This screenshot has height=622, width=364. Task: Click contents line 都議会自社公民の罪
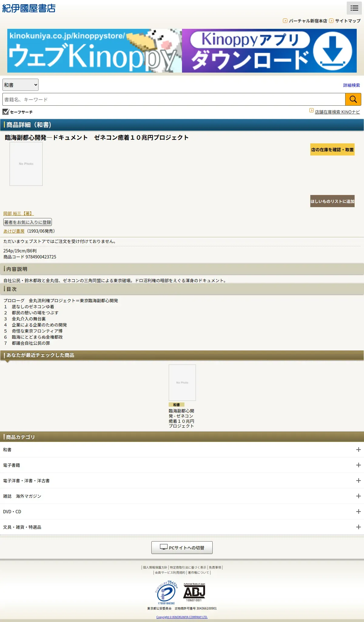click(31, 343)
